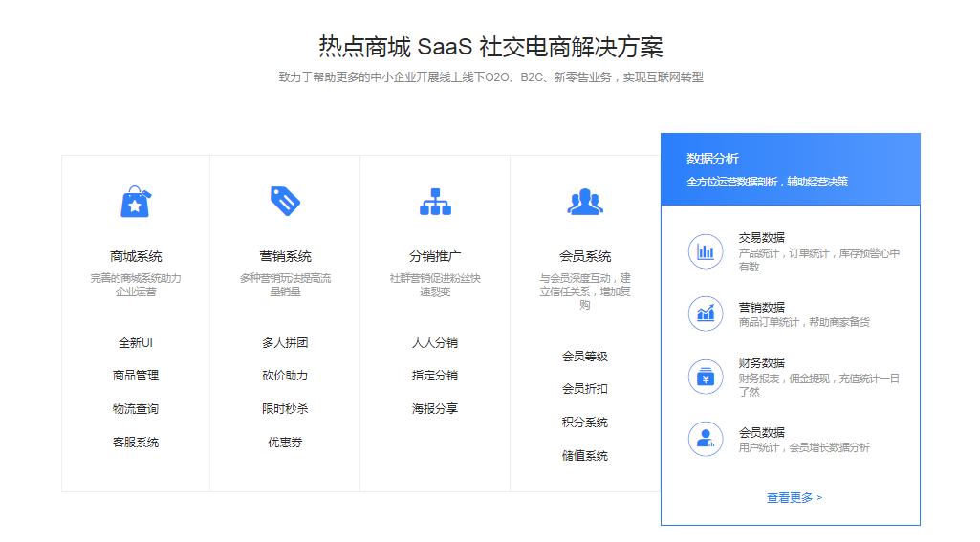This screenshot has height=542, width=980.
Task: Open the 海报分享 feature
Action: (435, 409)
